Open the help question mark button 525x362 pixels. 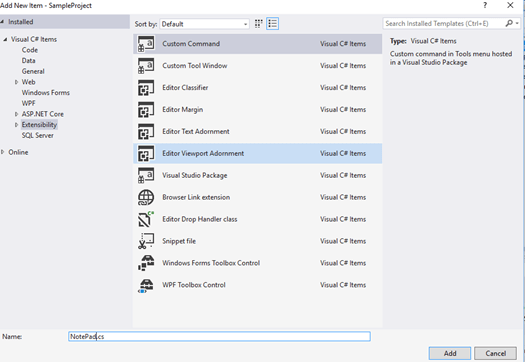[484, 5]
